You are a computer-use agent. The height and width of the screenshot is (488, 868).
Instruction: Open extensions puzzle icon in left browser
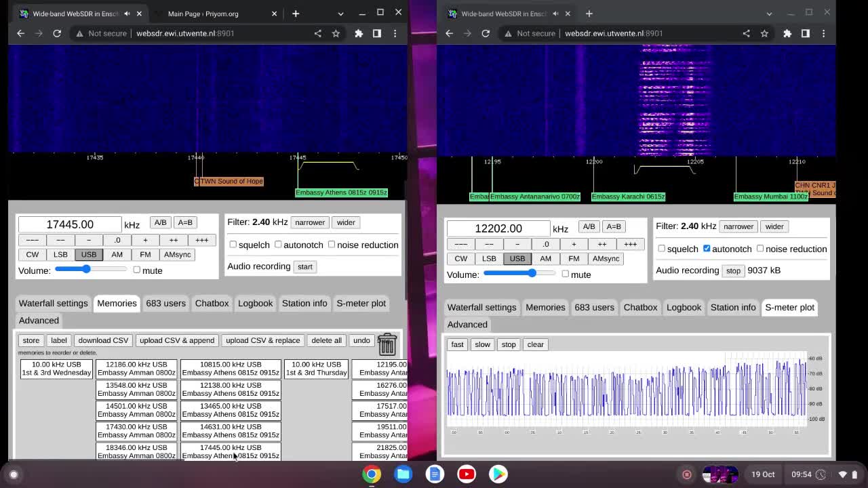[359, 33]
